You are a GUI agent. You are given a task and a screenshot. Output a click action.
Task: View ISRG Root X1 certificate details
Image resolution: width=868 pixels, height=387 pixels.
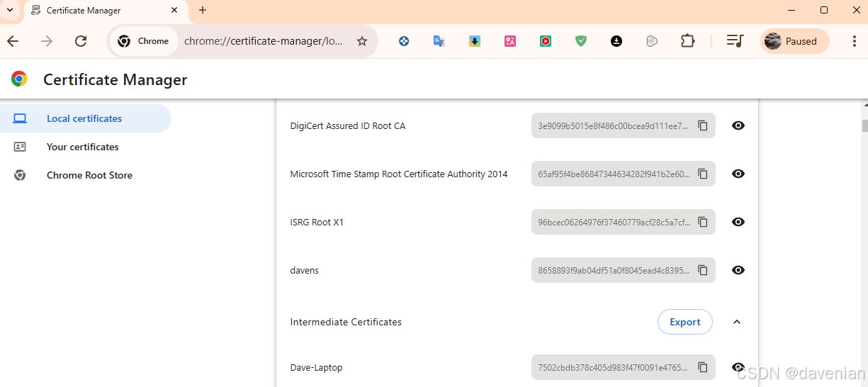(x=738, y=222)
